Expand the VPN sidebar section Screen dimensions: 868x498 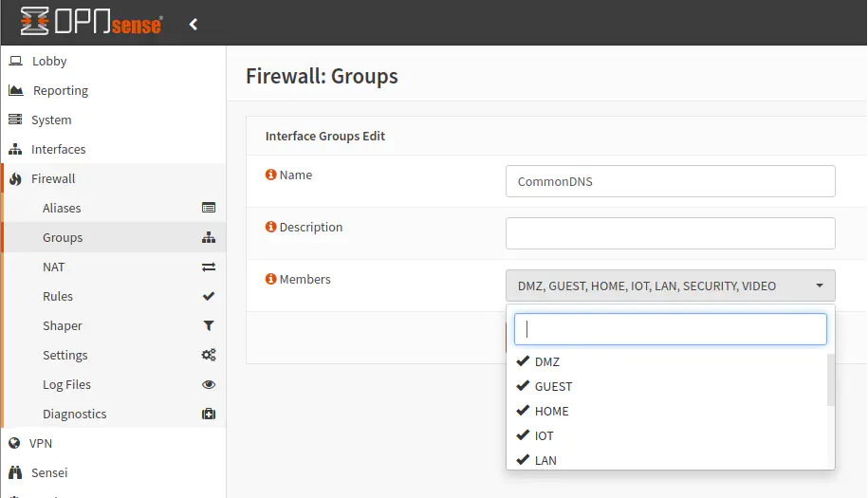(41, 443)
